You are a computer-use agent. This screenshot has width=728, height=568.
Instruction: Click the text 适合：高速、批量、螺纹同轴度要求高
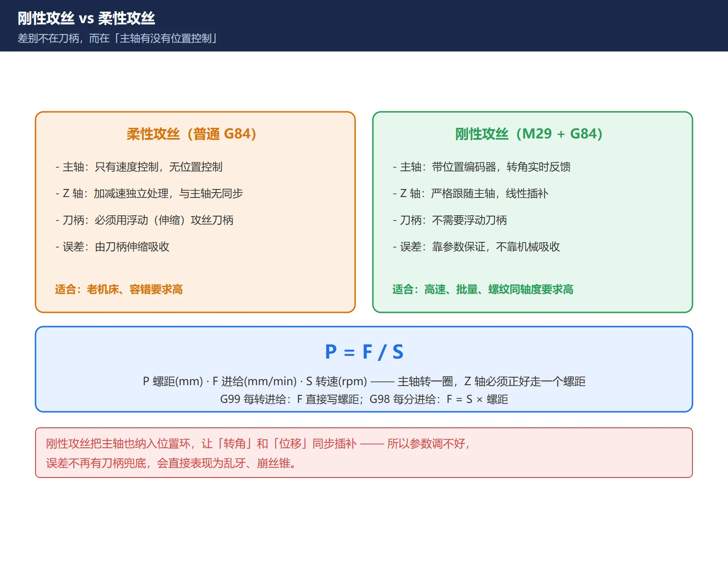(483, 289)
